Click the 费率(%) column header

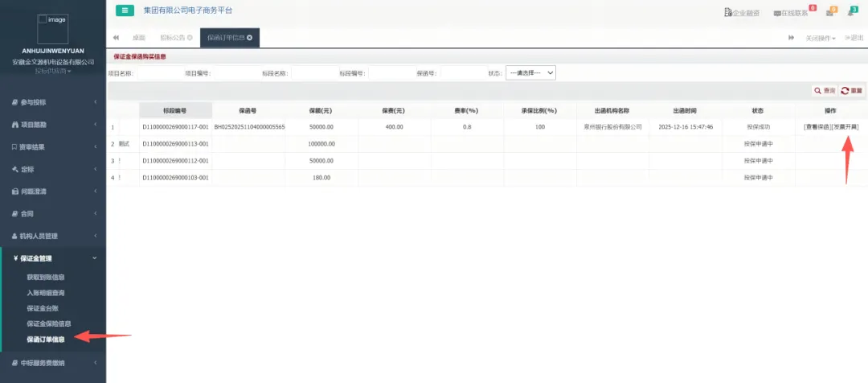coord(467,110)
